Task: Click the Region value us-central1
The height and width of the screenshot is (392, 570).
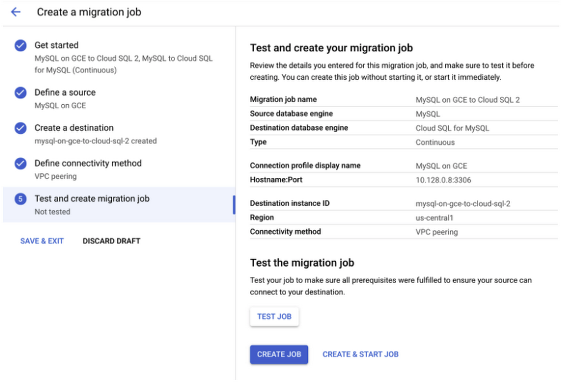Action: point(434,218)
